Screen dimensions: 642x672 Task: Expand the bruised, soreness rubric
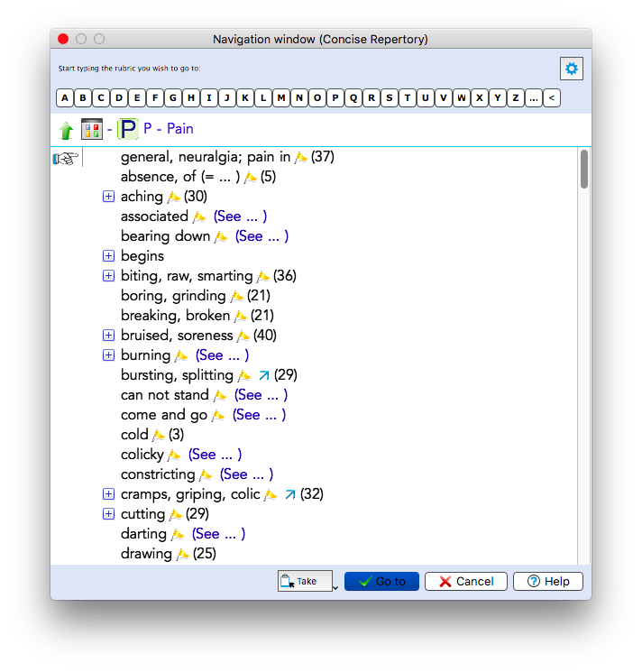(x=108, y=336)
